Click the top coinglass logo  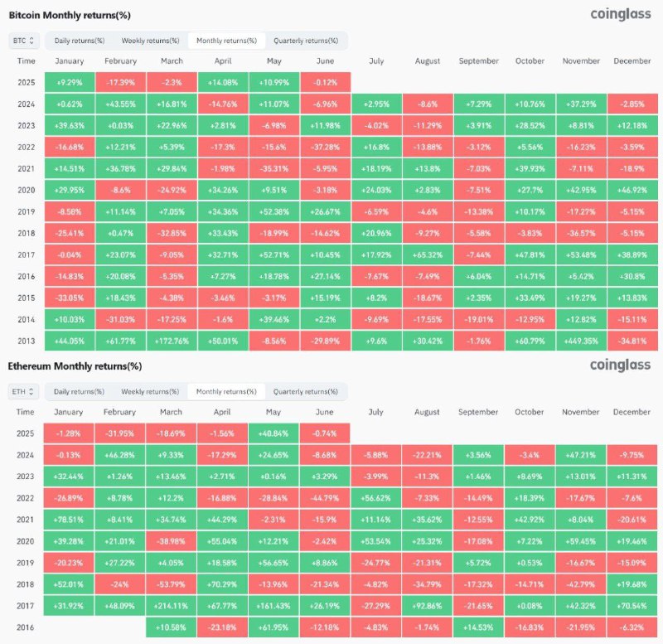pos(621,14)
